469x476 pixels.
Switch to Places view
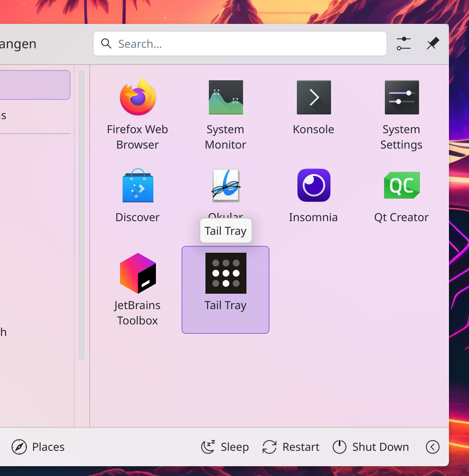point(38,447)
